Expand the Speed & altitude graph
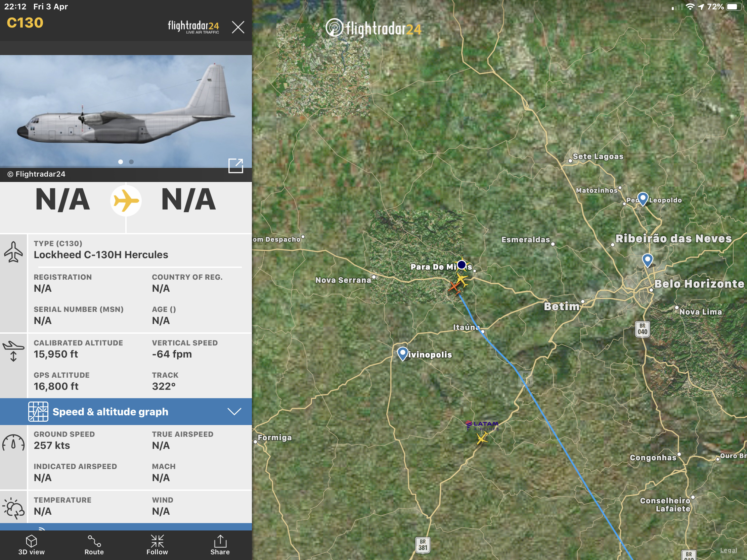The width and height of the screenshot is (747, 560). tap(126, 412)
